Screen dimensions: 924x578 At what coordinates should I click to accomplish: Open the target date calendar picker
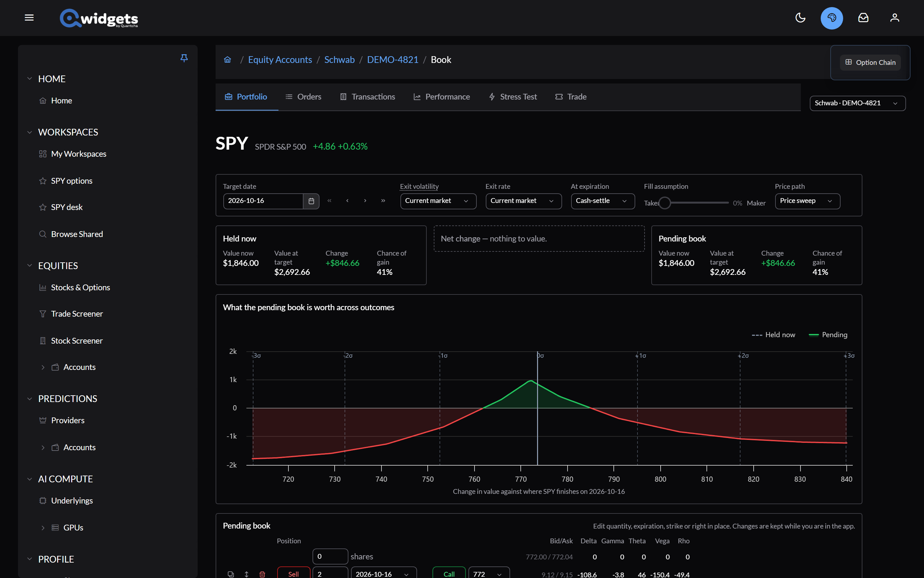click(x=311, y=201)
